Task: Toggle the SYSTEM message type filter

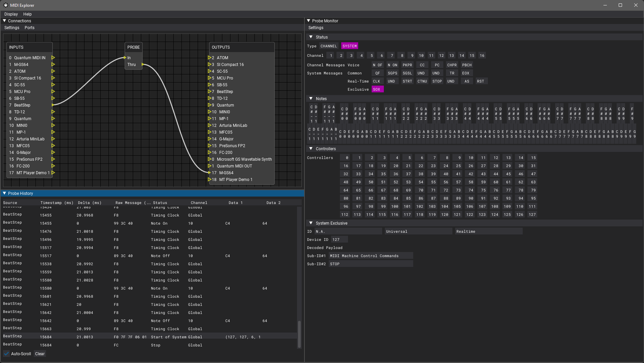Action: [x=349, y=46]
